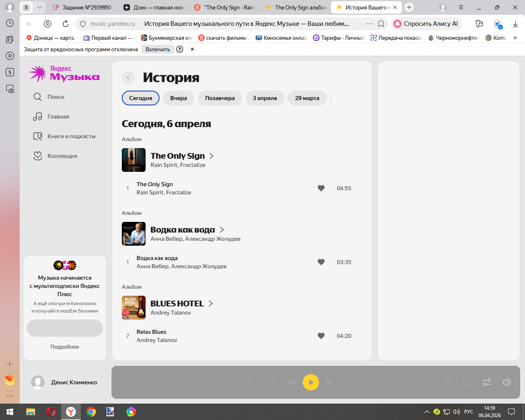
Task: Open Google Chrome from taskbar
Action: click(91, 412)
